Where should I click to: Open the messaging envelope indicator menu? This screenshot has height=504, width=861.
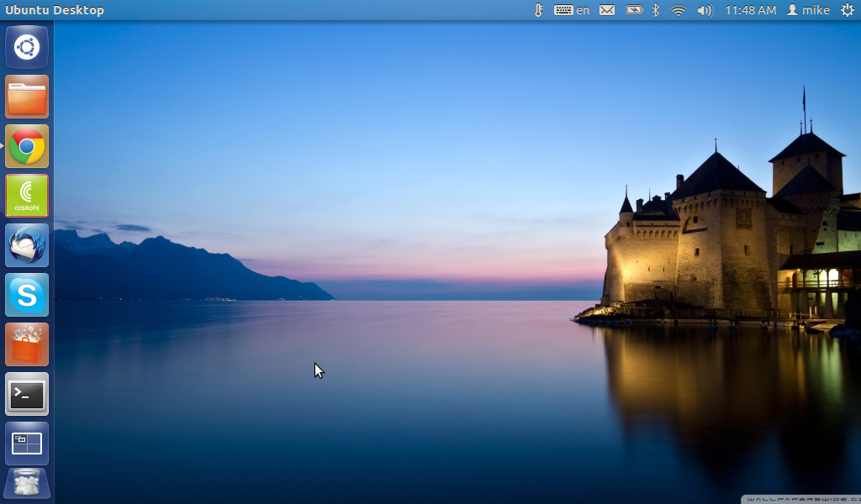coord(607,10)
